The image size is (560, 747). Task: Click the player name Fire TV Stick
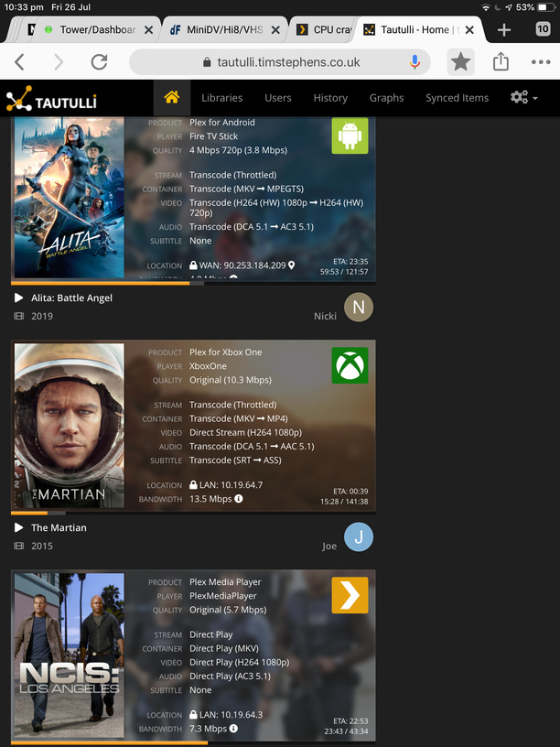[213, 135]
